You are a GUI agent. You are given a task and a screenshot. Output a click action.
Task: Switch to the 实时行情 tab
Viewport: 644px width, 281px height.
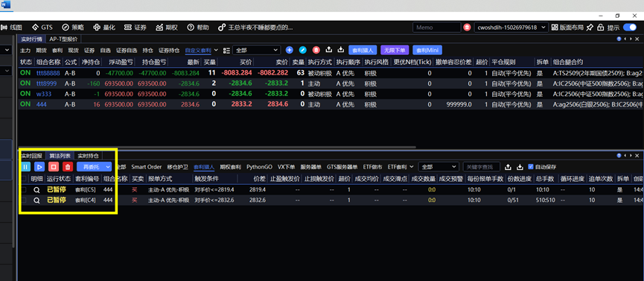pos(31,39)
